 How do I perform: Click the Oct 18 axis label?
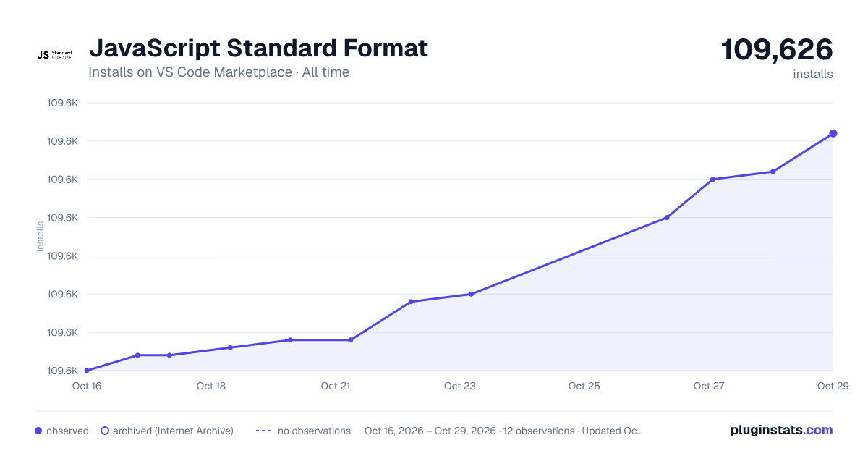tap(211, 386)
